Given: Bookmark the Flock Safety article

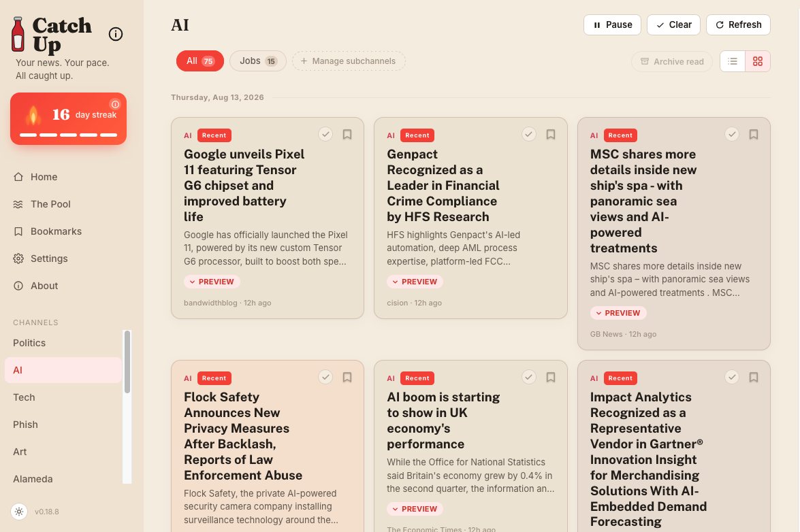Looking at the screenshot, I should 347,378.
